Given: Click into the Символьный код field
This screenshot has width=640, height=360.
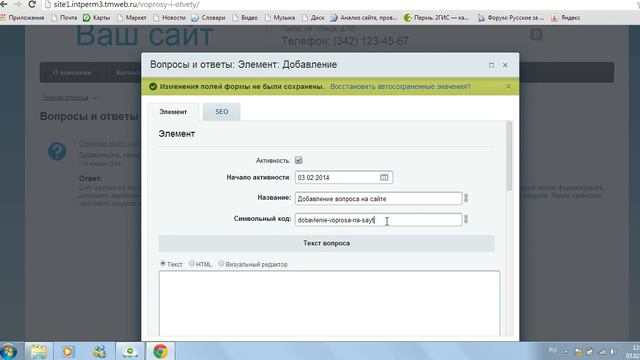Looking at the screenshot, I should click(x=378, y=220).
